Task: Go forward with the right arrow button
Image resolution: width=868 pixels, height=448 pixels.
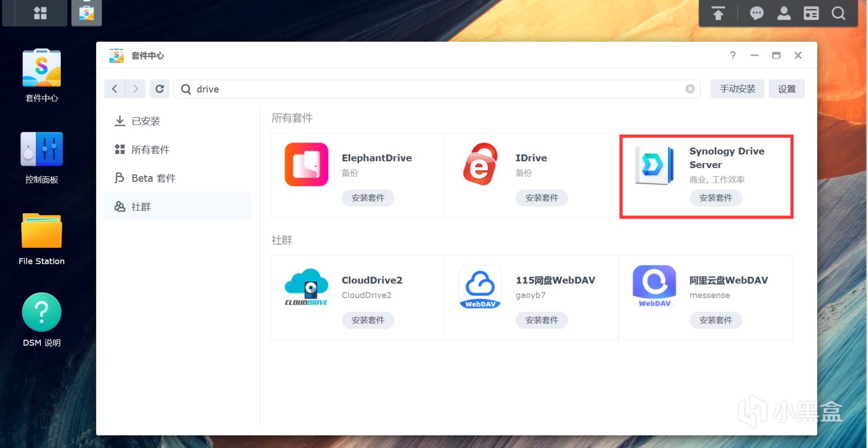Action: pyautogui.click(x=136, y=89)
